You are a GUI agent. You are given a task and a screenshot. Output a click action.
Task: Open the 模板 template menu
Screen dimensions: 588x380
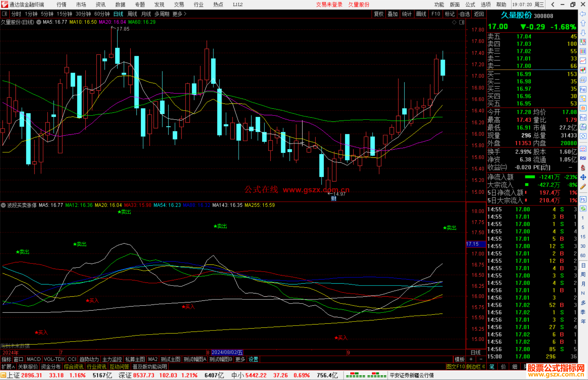pyautogui.click(x=460, y=359)
